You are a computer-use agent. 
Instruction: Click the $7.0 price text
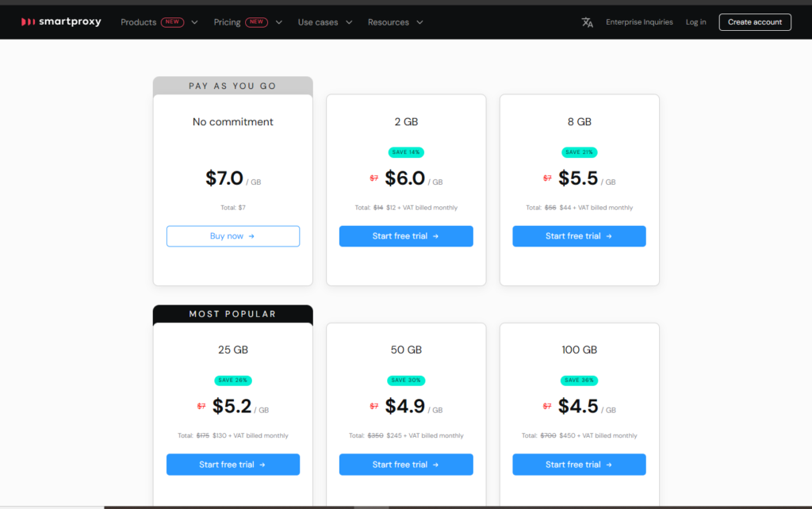[224, 178]
